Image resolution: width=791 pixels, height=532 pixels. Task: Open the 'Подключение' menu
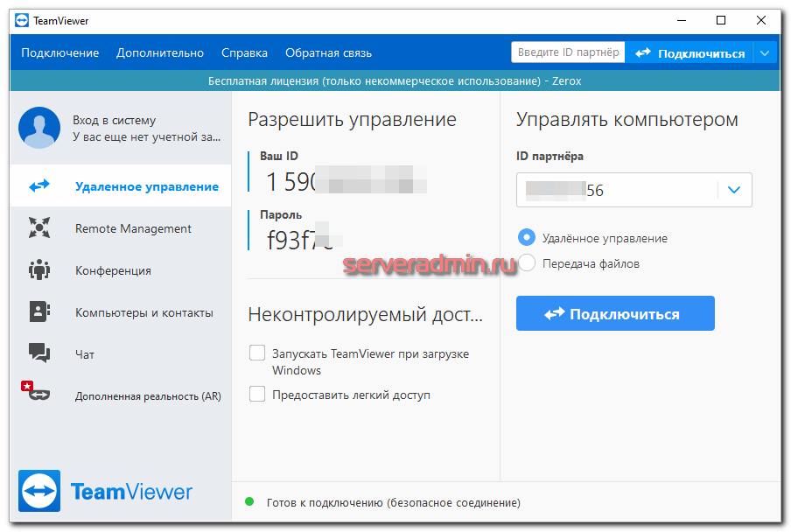coord(60,53)
